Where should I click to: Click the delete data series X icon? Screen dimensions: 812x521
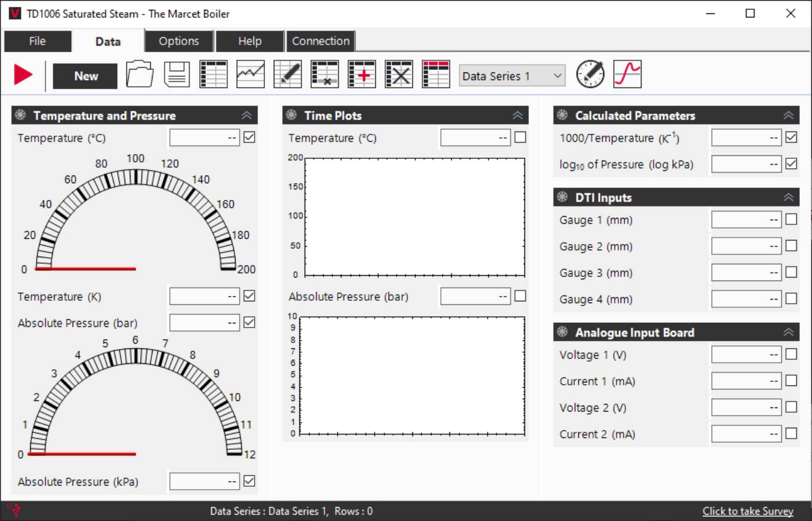coord(399,75)
